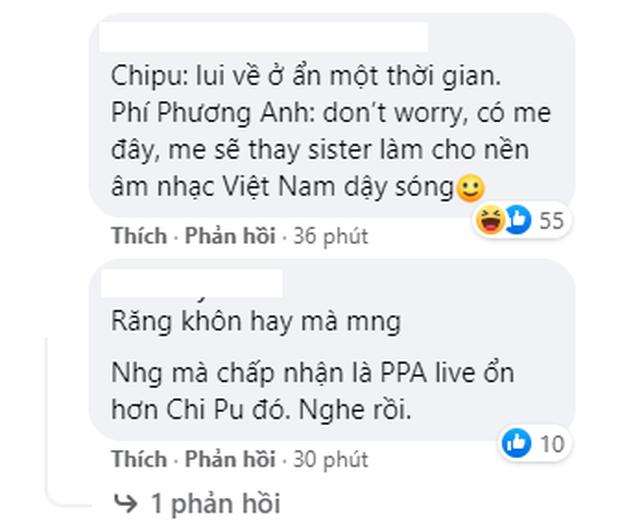The width and height of the screenshot is (620, 526).
Task: Click the smiley emoji after 'dậy sóng'
Action: coord(470,188)
